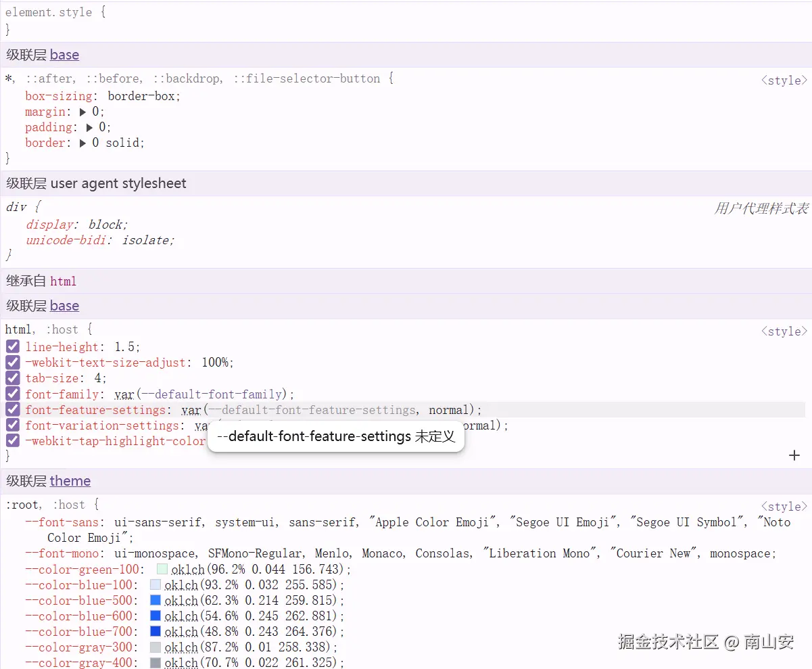812x669 pixels.
Task: Open the base layer link above universal selector
Action: (x=64, y=55)
